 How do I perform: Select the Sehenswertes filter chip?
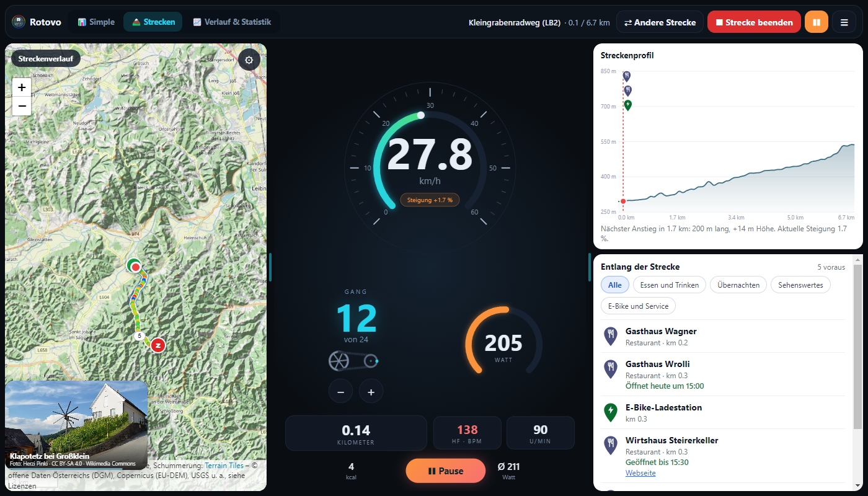point(800,285)
